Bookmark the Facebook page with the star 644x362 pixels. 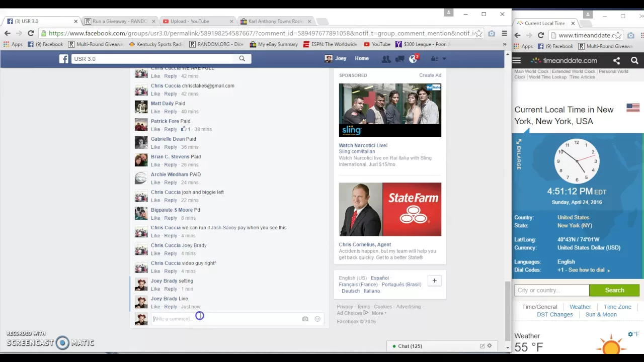478,33
